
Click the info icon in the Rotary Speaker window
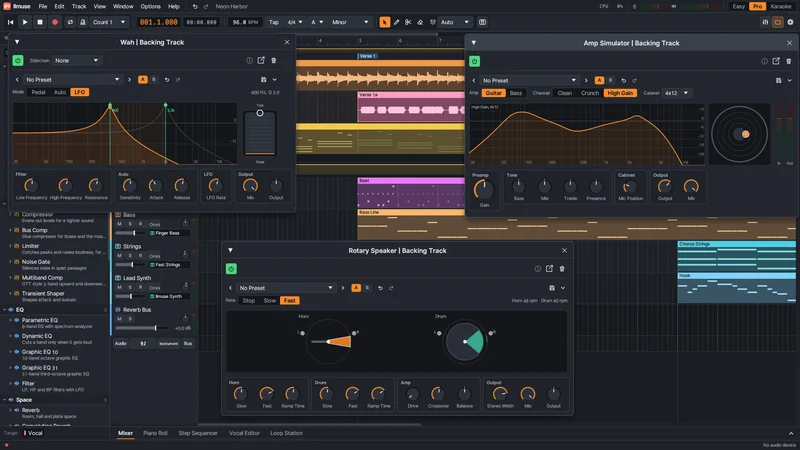(537, 269)
